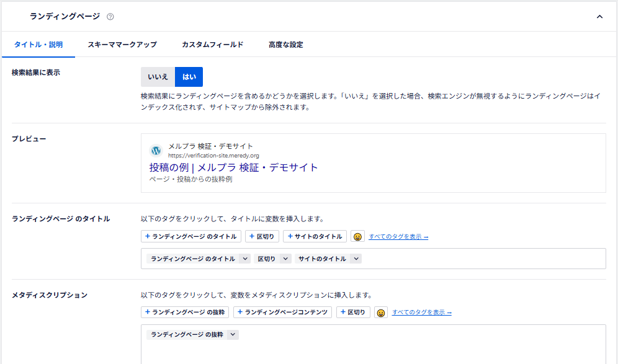
Task: Open emoji picker in title tag row
Action: click(x=357, y=236)
